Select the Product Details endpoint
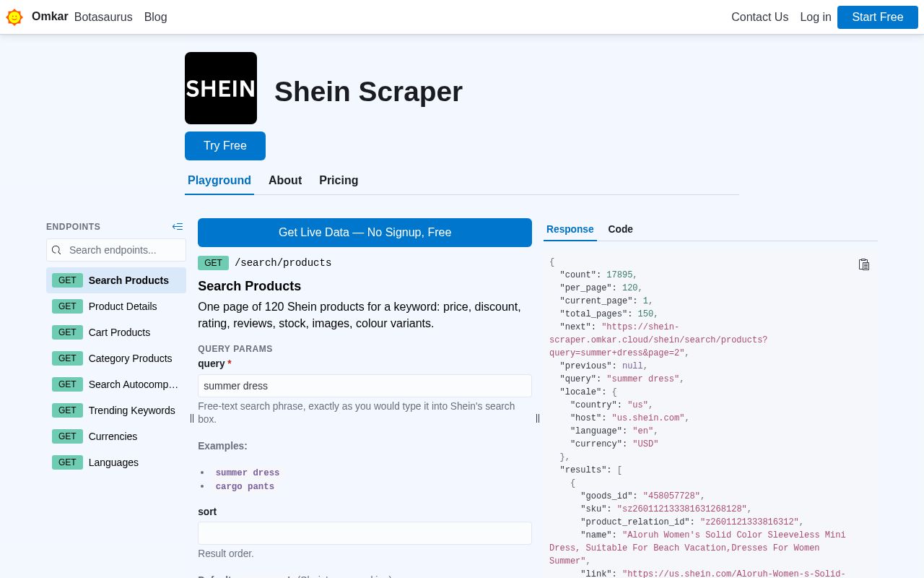The image size is (924, 578). pyautogui.click(x=116, y=306)
